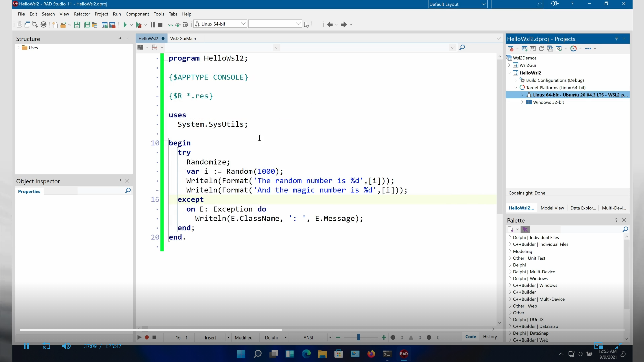Click the Run Until Return debugger icon
644x362 pixels.
185,25
